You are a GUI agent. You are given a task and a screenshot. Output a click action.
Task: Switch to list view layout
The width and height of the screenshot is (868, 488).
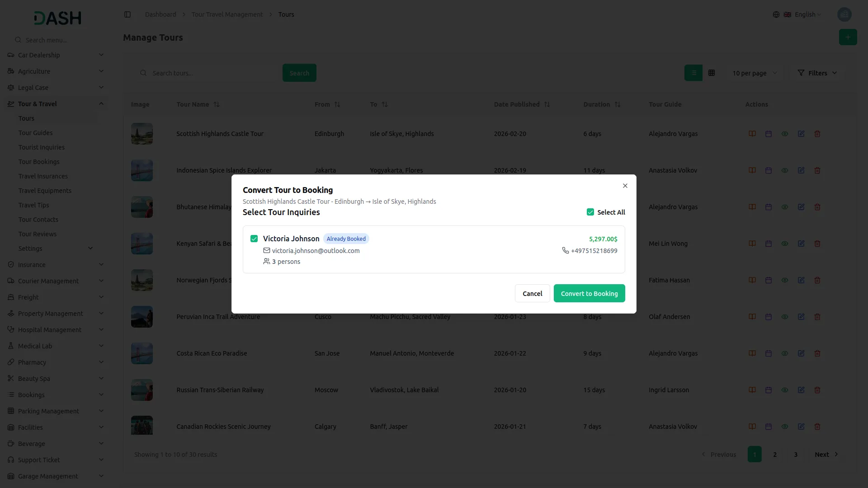[693, 73]
